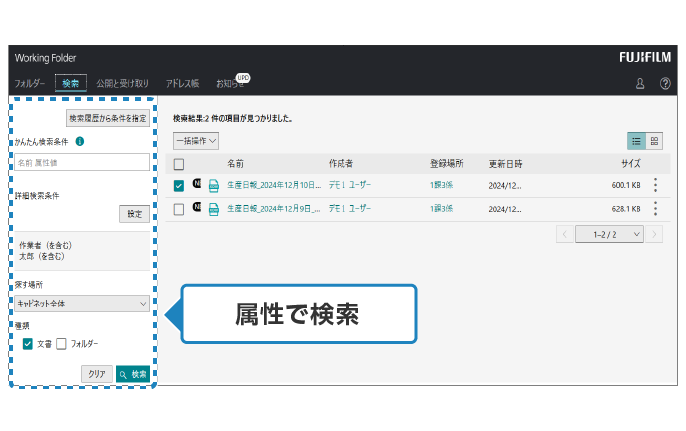Toggle the select-all checkbox in header
Image resolution: width=686 pixels, height=431 pixels.
coord(178,164)
